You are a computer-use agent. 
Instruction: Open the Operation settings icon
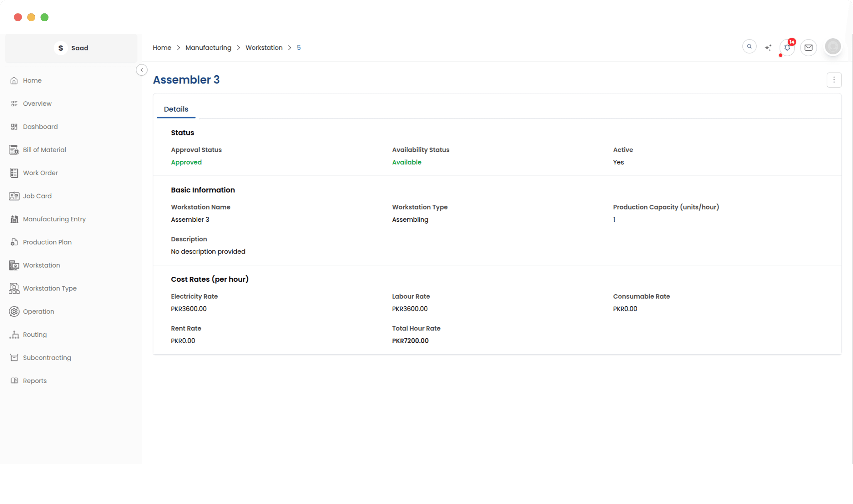pos(14,311)
